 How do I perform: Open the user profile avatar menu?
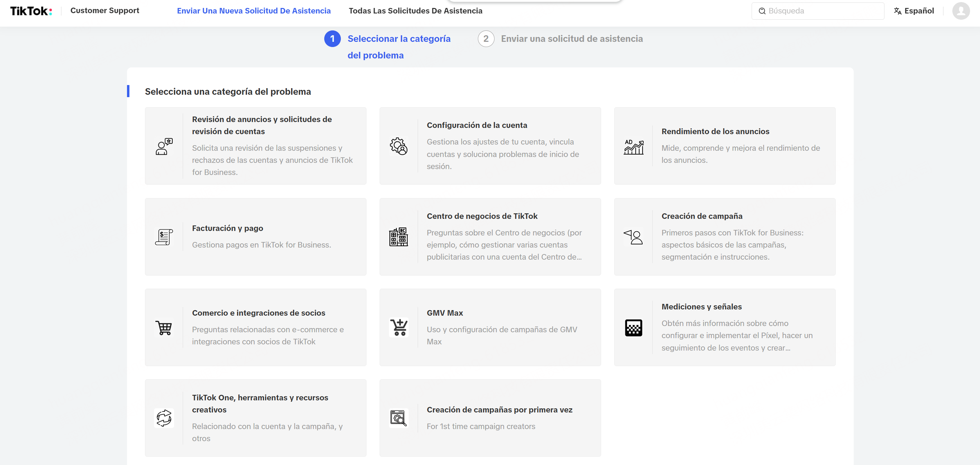(x=961, y=11)
